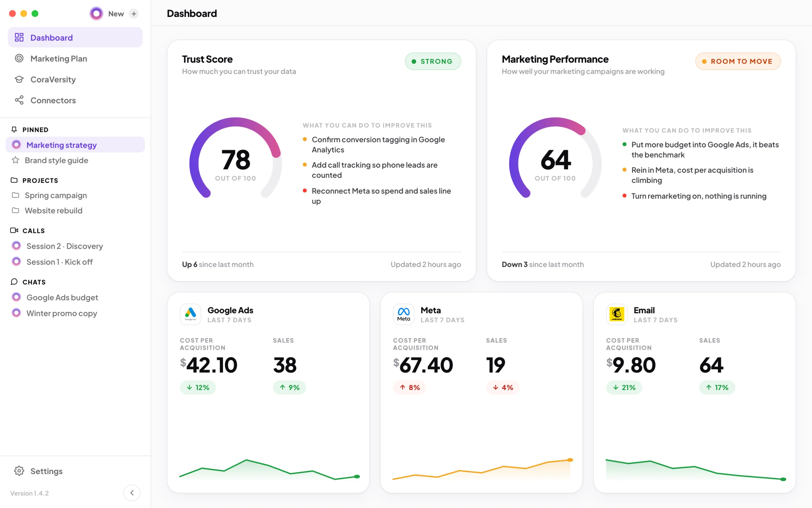Click the plus icon beside New
The image size is (812, 508).
(134, 14)
